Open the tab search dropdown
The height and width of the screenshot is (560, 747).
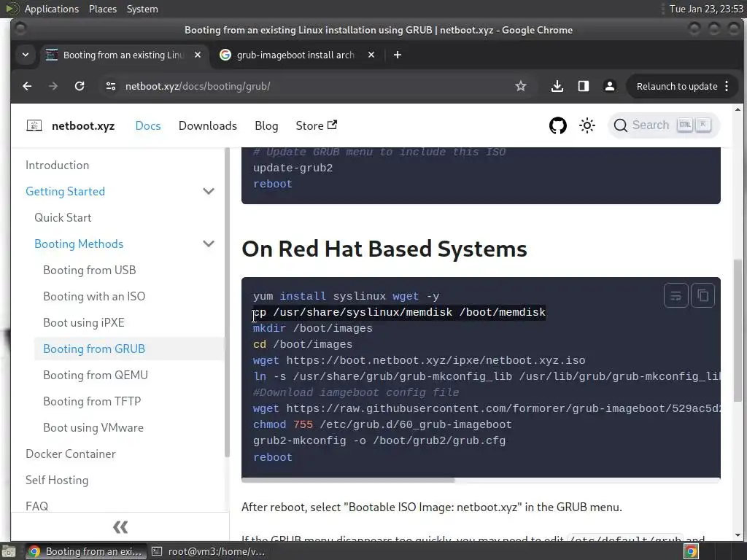tap(26, 55)
